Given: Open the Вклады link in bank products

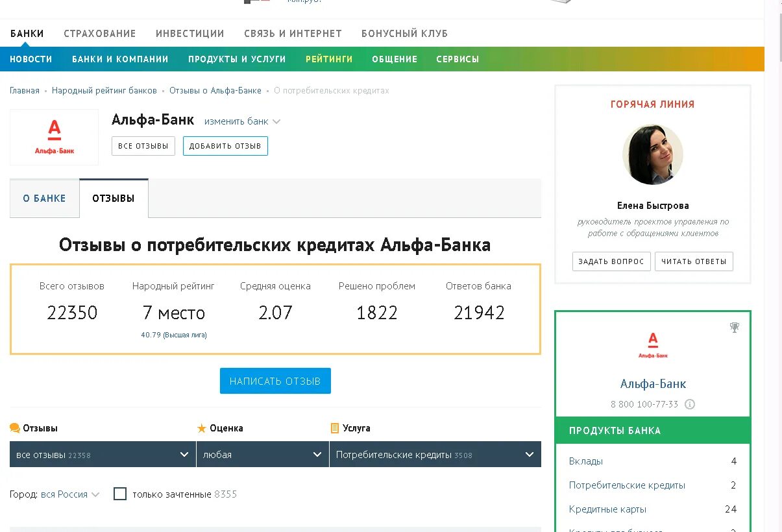Looking at the screenshot, I should tap(586, 461).
